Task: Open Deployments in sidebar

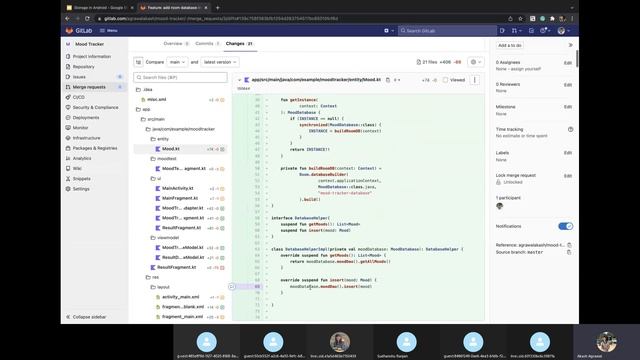Action: [x=86, y=118]
